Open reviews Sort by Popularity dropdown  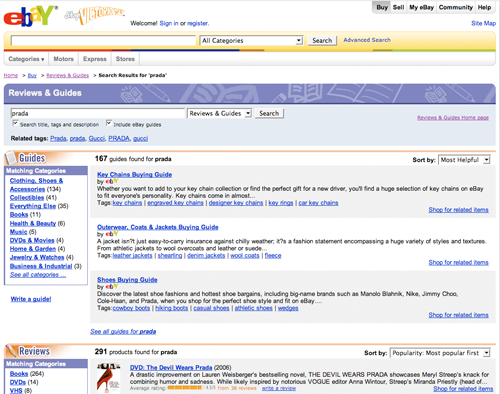[440, 353]
